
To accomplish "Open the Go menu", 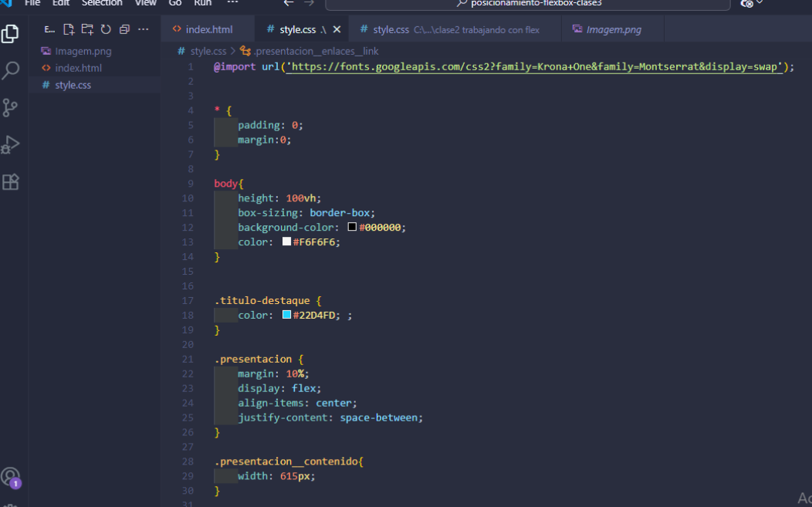I will pyautogui.click(x=175, y=3).
